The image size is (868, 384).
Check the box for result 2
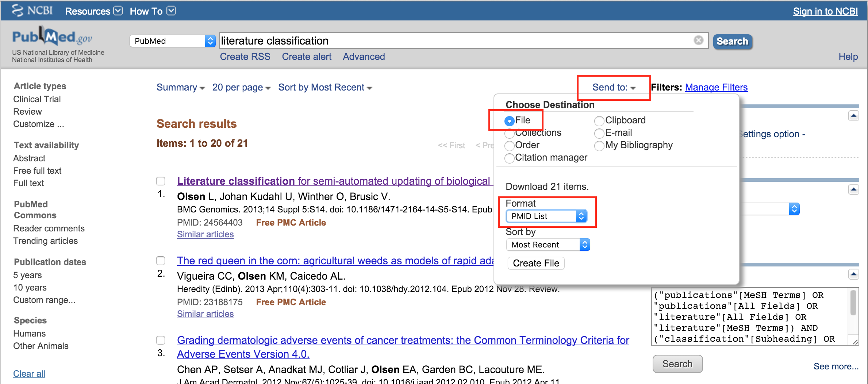click(161, 261)
